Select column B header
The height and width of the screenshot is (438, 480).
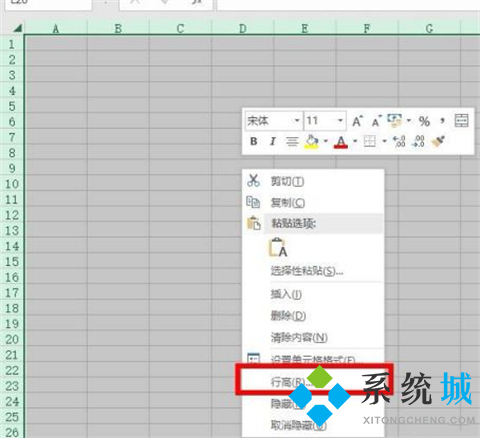point(118,29)
